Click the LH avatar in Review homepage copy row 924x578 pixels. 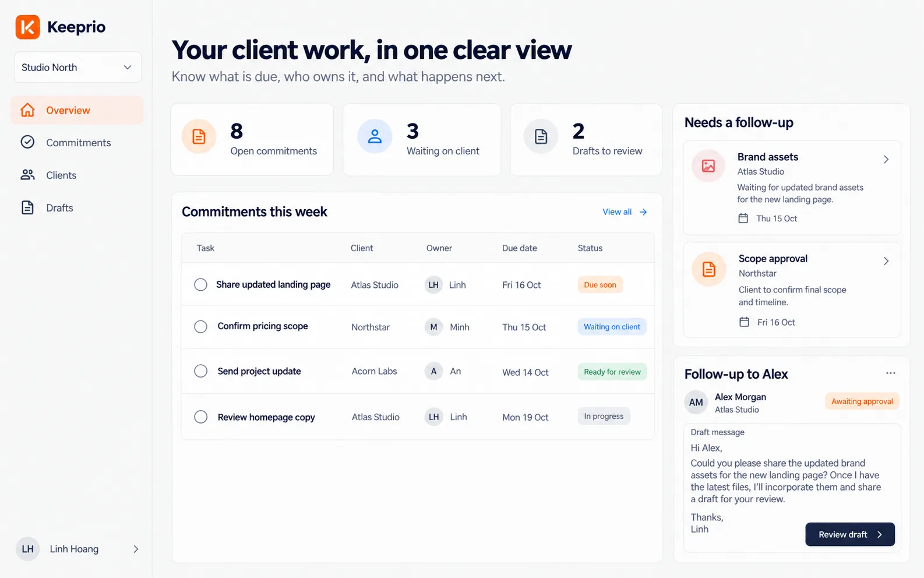tap(433, 417)
